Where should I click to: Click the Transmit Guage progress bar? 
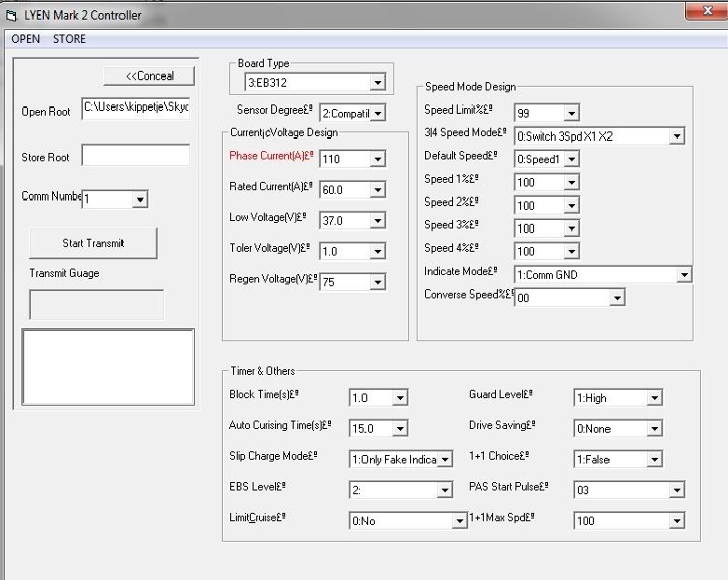97,305
